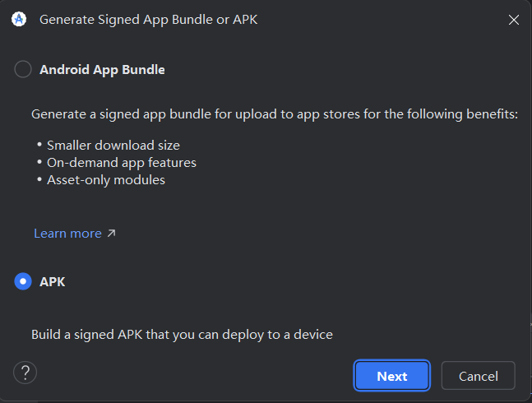Click the "Build a signed APK" description text
Image resolution: width=532 pixels, height=403 pixels.
point(182,335)
